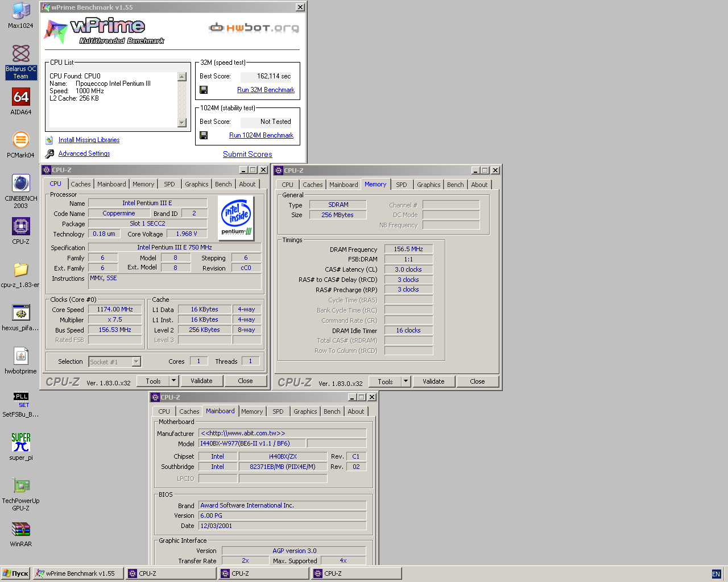
Task: Switch to CPU tab in Mainboard CPU-Z window
Action: click(x=164, y=411)
